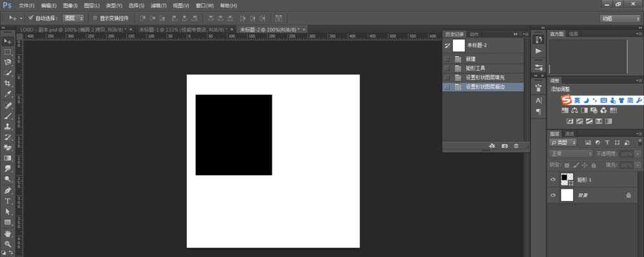Image resolution: width=644 pixels, height=257 pixels.
Task: Hide the 矩形 1 layer eye icon
Action: click(x=553, y=180)
